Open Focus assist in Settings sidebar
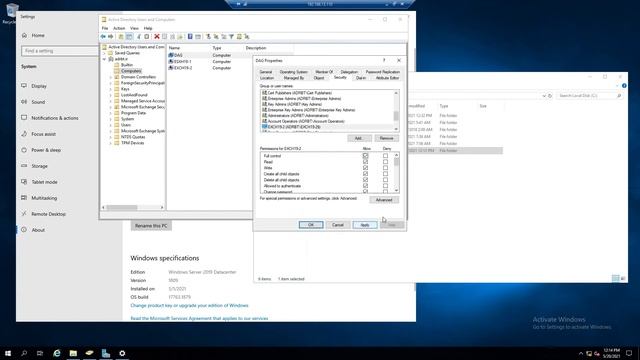Image resolution: width=640 pixels, height=360 pixels. [43, 134]
